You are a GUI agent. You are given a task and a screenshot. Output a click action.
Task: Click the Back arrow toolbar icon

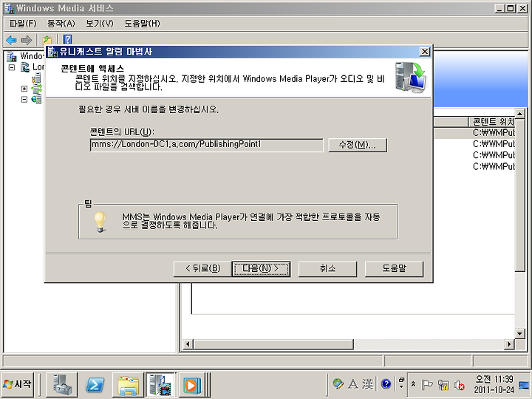tap(11, 40)
